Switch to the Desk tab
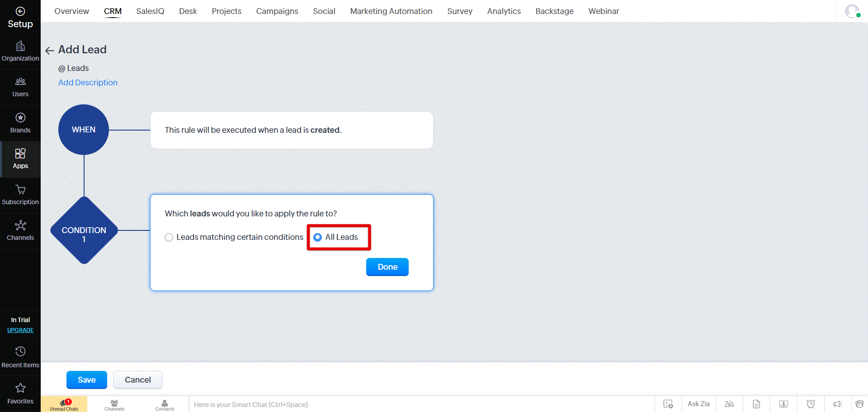The height and width of the screenshot is (412, 868). [x=188, y=11]
